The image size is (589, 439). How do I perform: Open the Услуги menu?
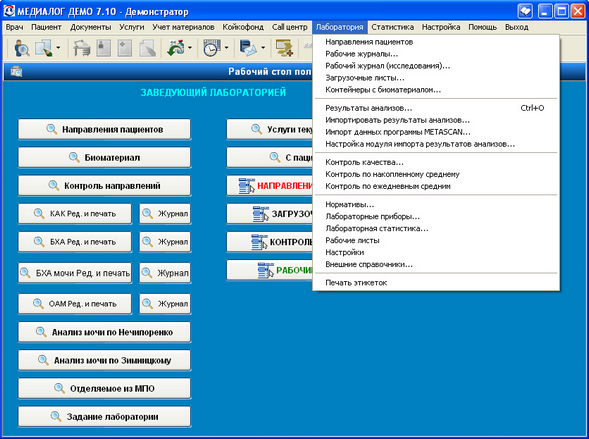click(132, 27)
